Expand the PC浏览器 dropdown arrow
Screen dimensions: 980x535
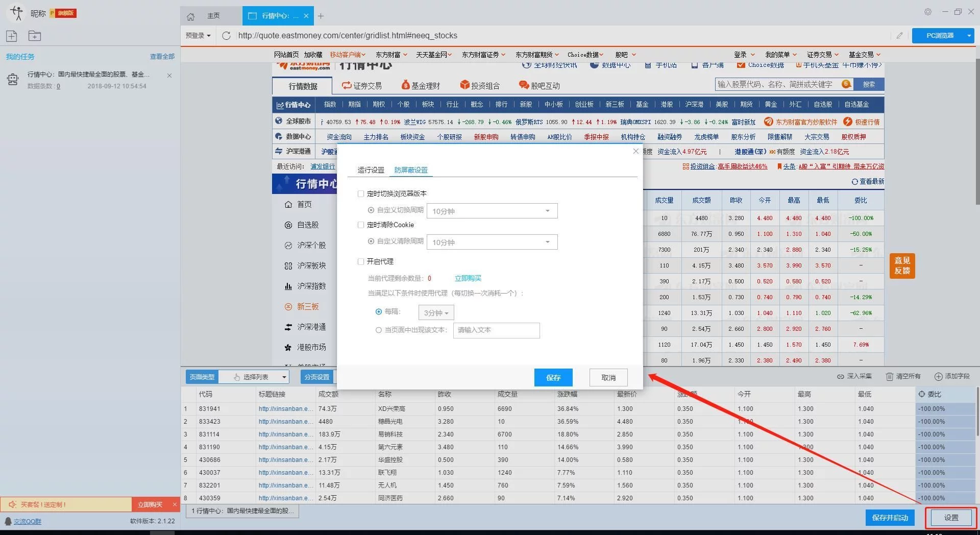pyautogui.click(x=969, y=35)
